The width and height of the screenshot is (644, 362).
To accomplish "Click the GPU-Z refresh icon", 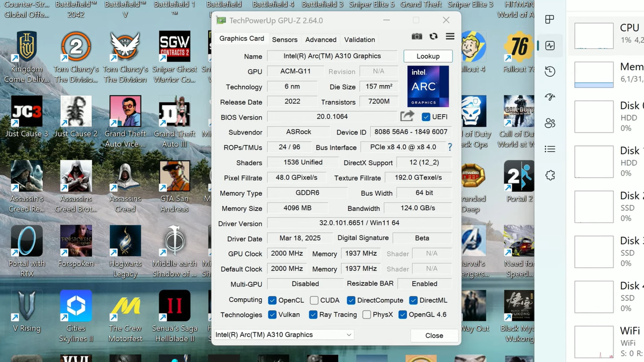I will [434, 36].
